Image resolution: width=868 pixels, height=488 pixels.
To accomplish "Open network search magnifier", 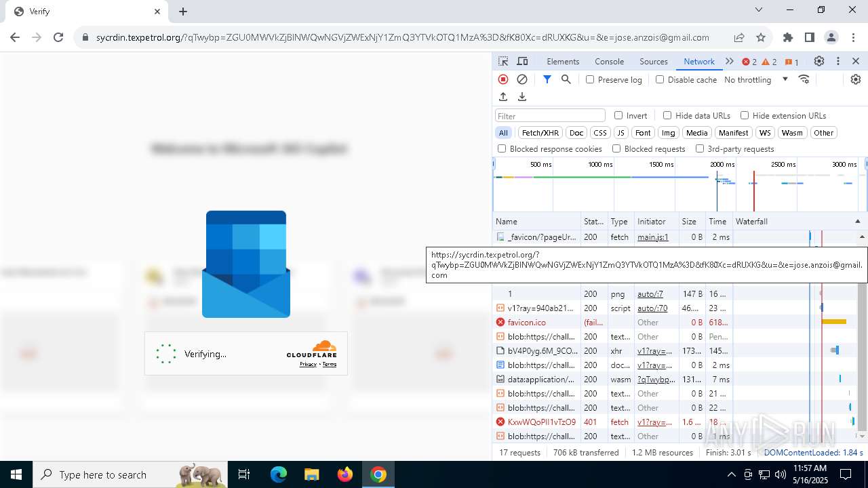I will coord(566,79).
